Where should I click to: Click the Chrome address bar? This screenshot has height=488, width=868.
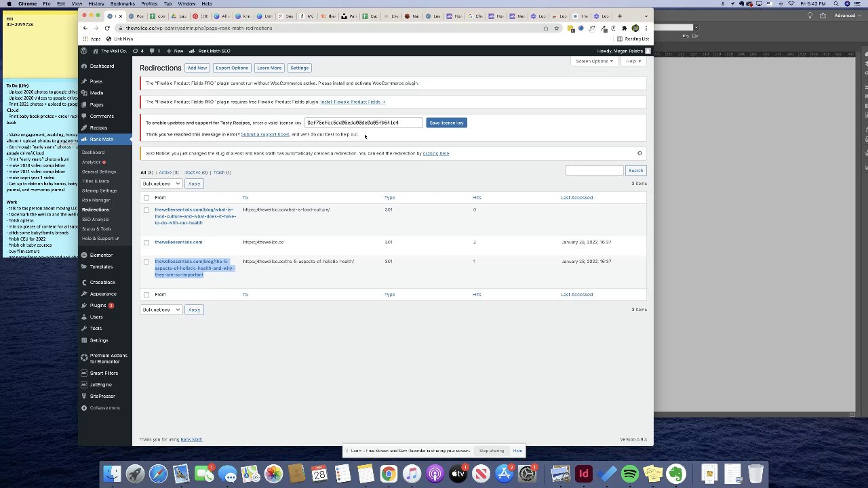tap(332, 28)
